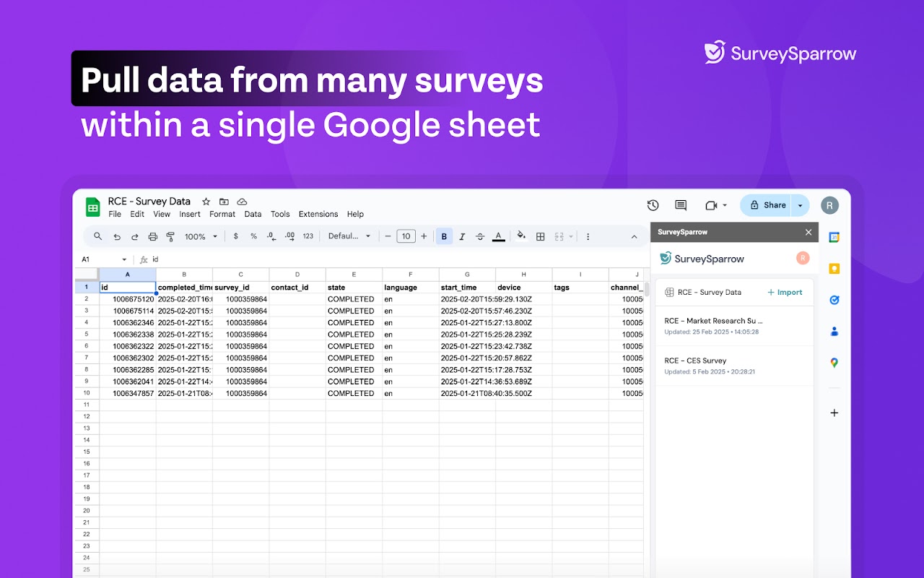Viewport: 924px width, 578px height.
Task: Open the Format menu
Action: pos(222,214)
